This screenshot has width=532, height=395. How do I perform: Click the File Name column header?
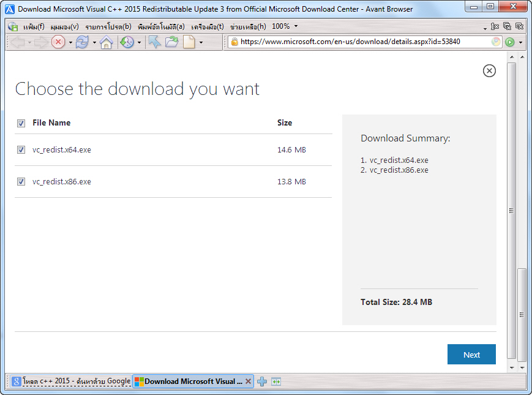click(x=51, y=122)
